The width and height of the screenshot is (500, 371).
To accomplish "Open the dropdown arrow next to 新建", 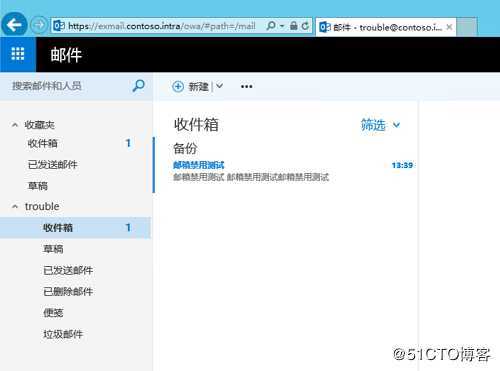I will [219, 86].
